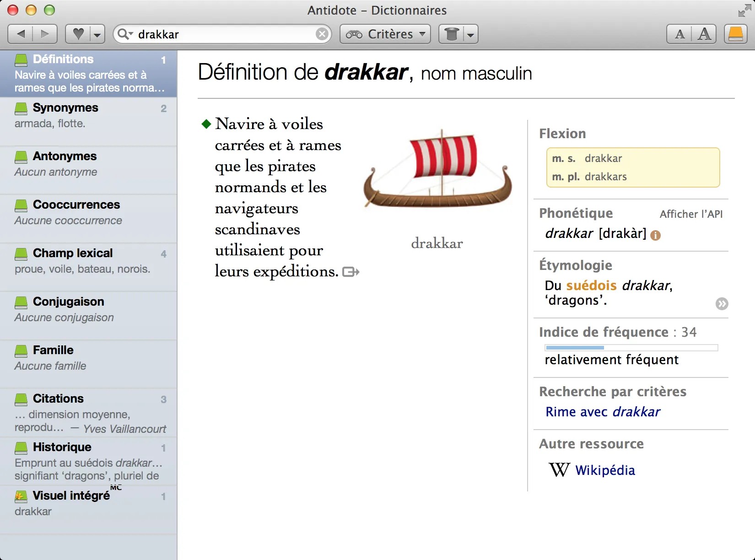This screenshot has height=560, width=755.
Task: Clear the drakkar search field
Action: point(323,34)
